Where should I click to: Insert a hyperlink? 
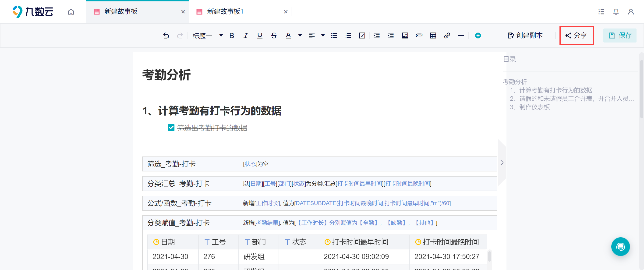[447, 36]
